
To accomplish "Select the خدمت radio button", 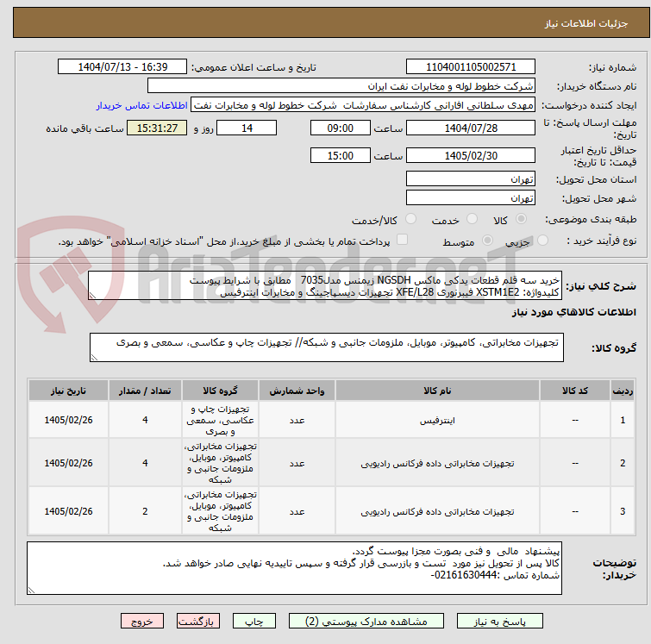I will click(x=472, y=219).
